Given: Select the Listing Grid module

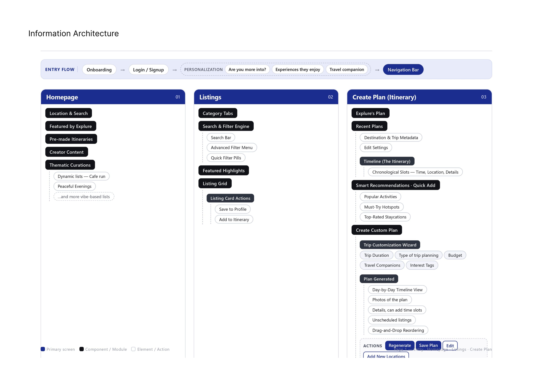Looking at the screenshot, I should point(215,183).
